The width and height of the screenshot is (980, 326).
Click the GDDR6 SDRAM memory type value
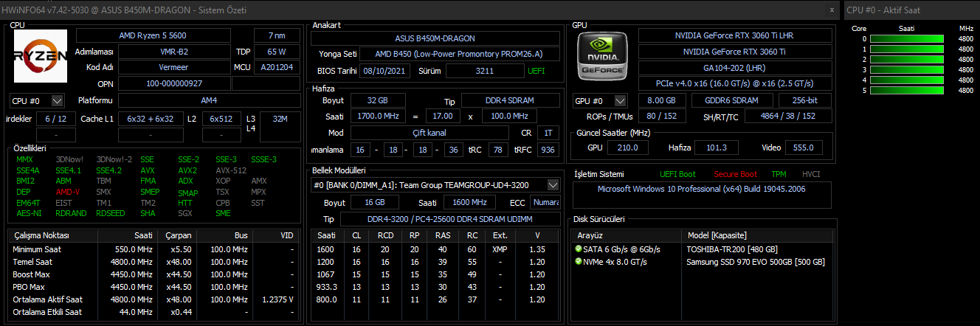pyautogui.click(x=731, y=100)
